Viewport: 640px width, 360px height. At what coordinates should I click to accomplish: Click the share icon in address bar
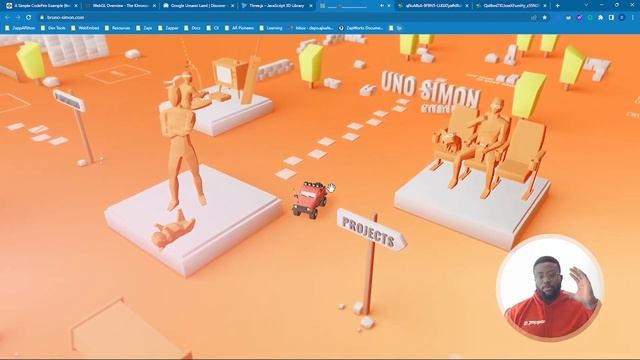533,18
